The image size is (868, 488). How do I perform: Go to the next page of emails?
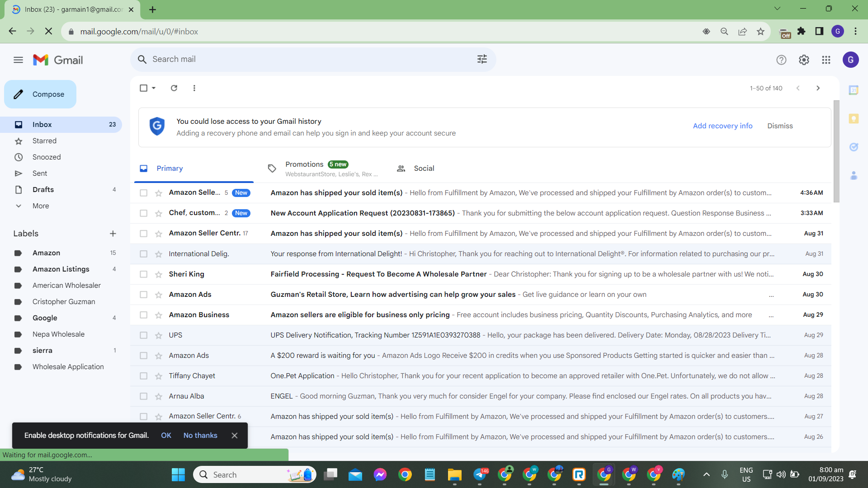click(x=818, y=88)
